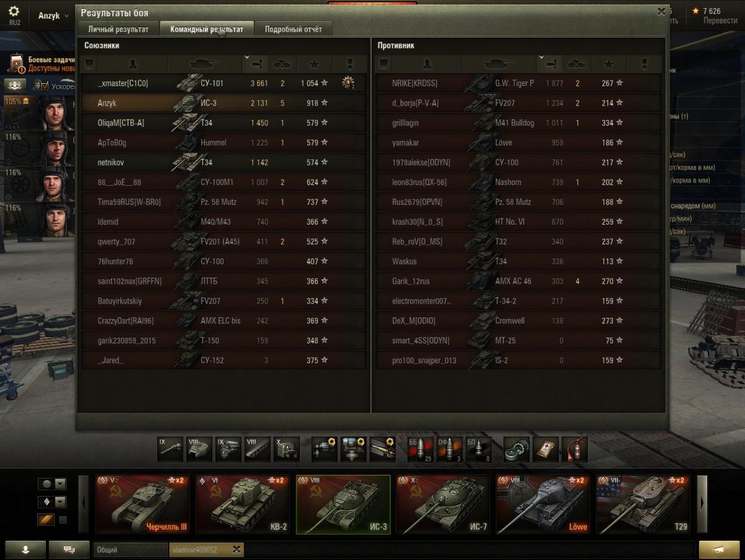
Task: Open the Общий chat channel tab
Action: pyautogui.click(x=131, y=549)
